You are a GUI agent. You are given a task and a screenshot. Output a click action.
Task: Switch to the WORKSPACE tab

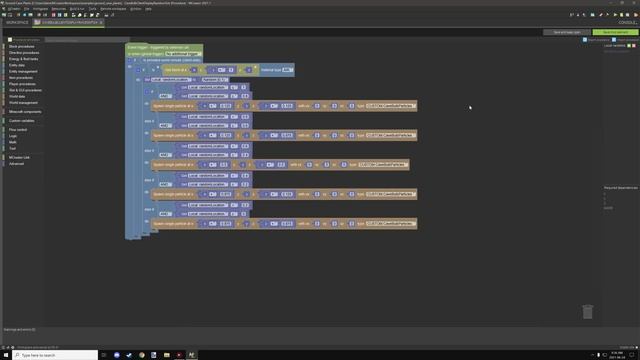pyautogui.click(x=17, y=22)
